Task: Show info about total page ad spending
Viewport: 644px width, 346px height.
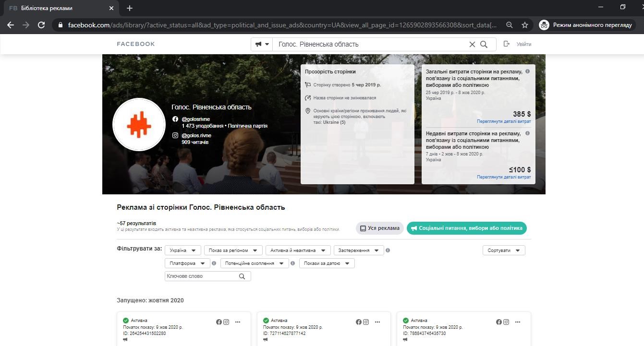Action: point(527,72)
